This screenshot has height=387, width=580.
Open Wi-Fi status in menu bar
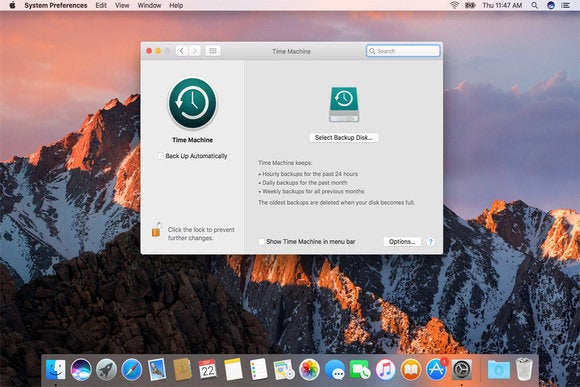(x=454, y=5)
